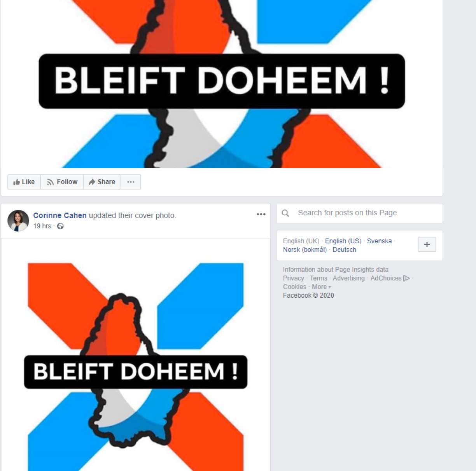Open the more options ellipsis next to Share
Image resolution: width=476 pixels, height=471 pixels.
[x=131, y=182]
